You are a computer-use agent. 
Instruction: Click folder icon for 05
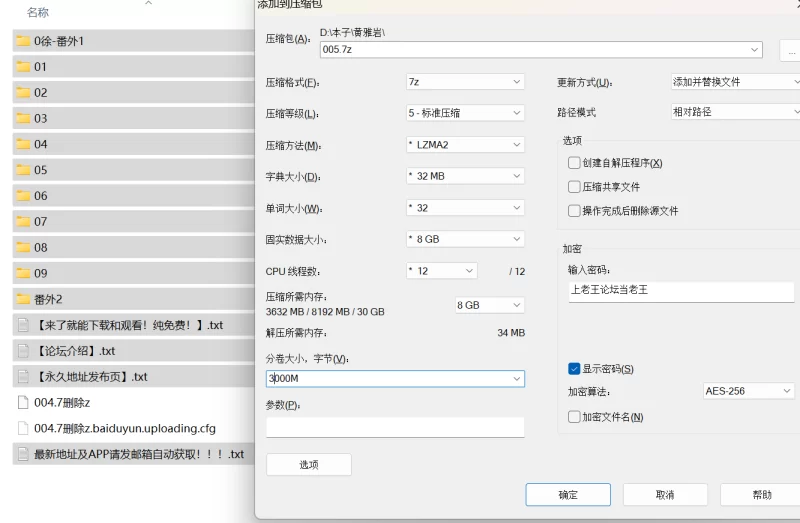click(23, 170)
